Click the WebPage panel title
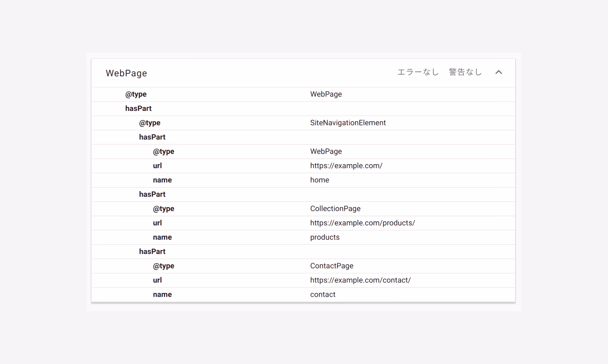 [126, 73]
